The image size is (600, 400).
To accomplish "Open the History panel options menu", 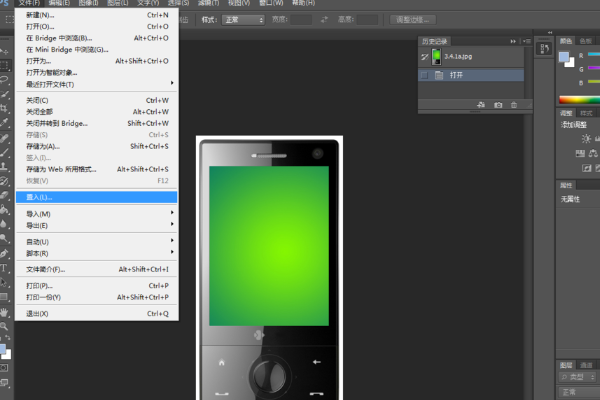I will click(527, 41).
